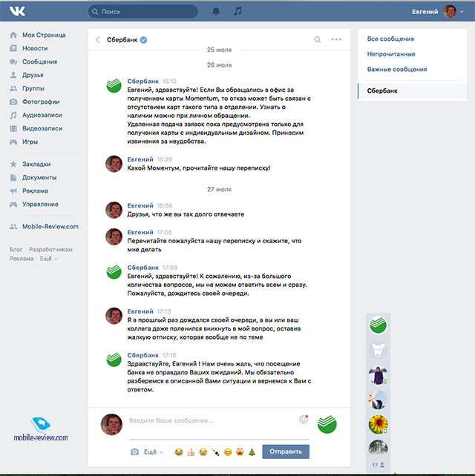
Task: Click the Сбербанк sender name at 17:09
Action: coord(142,268)
